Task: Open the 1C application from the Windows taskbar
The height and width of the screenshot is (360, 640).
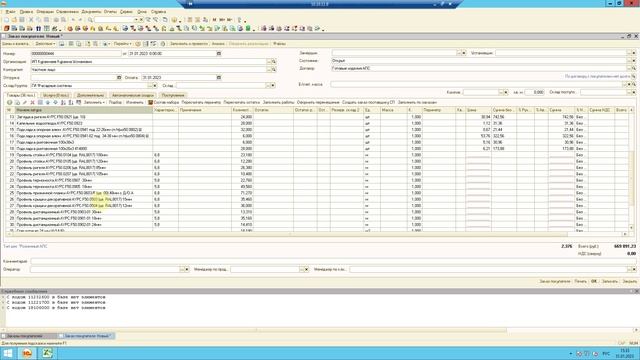Action: click(27, 353)
